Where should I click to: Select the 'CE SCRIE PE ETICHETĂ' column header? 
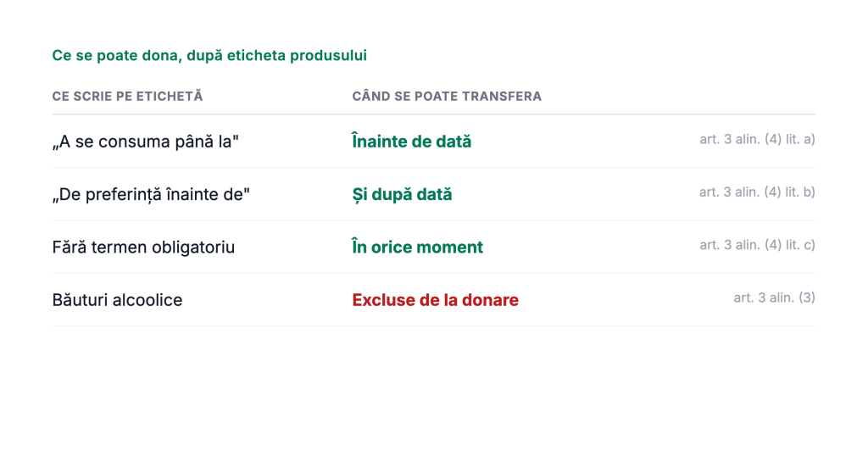click(127, 97)
